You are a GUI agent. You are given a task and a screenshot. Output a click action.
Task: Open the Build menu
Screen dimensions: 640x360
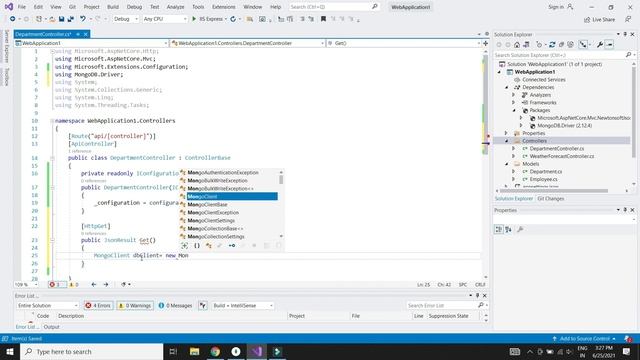[x=113, y=7]
